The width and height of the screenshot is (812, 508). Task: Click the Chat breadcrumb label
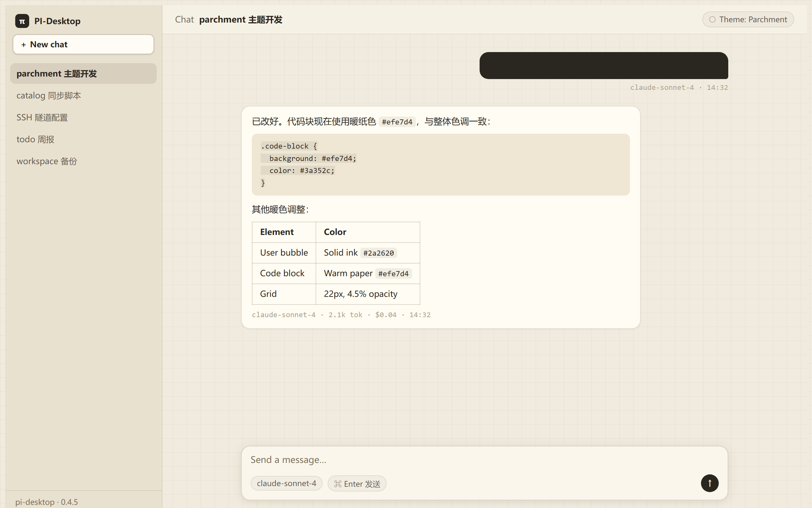tap(184, 19)
